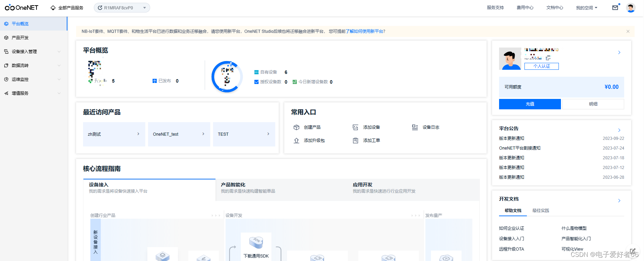This screenshot has width=644, height=261.
Task: Expand 运维监控 sidebar section
Action: [59, 79]
